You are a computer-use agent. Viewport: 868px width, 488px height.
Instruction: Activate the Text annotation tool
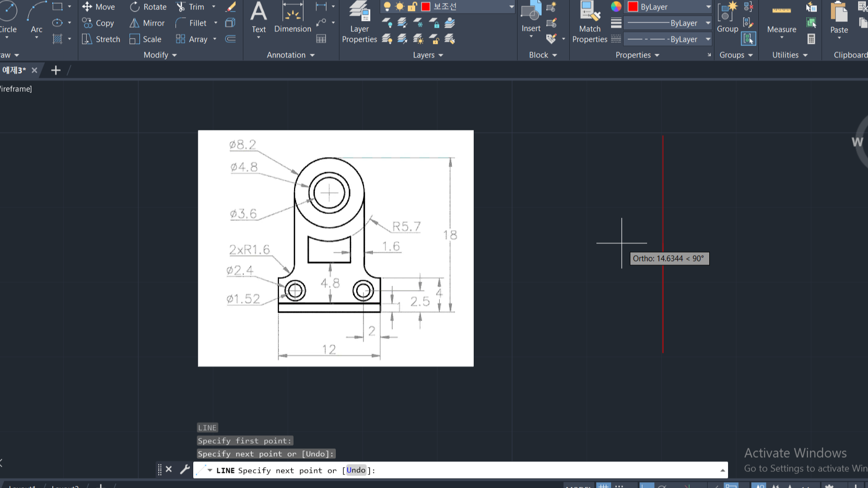click(259, 18)
